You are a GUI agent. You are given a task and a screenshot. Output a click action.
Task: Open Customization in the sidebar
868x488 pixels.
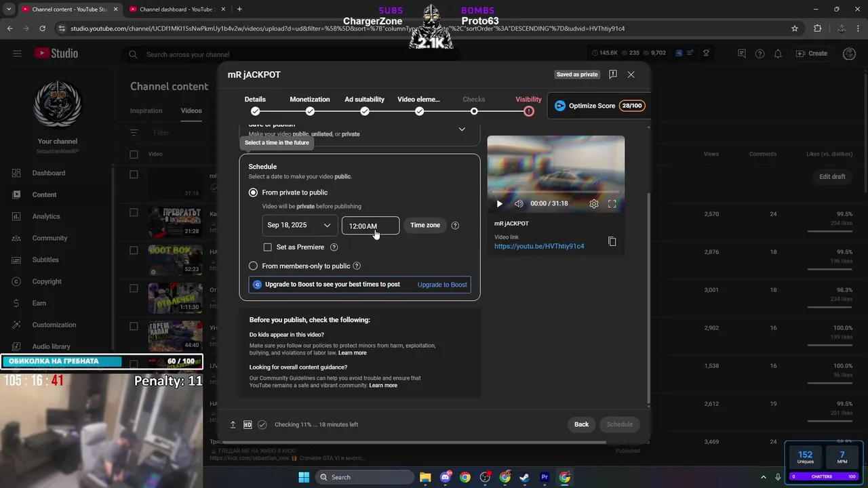coord(56,325)
